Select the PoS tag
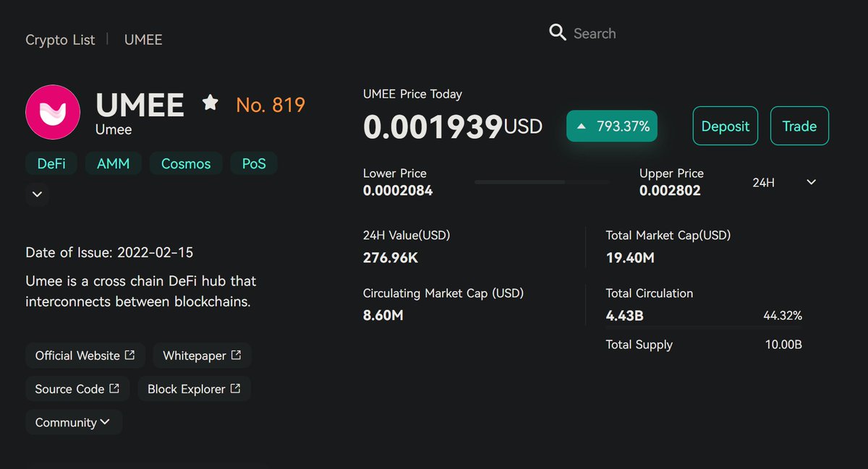The width and height of the screenshot is (868, 469). click(x=254, y=163)
